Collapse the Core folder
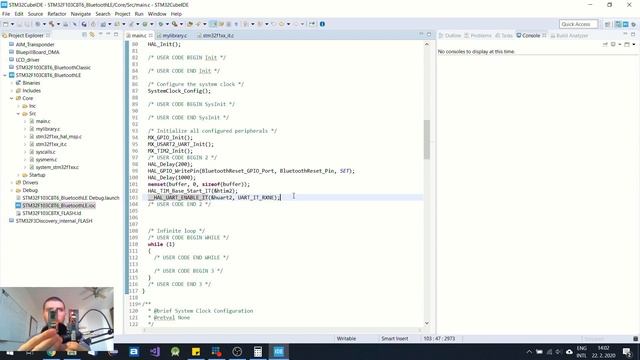Screen dimensions: 640x360 pos(12,98)
